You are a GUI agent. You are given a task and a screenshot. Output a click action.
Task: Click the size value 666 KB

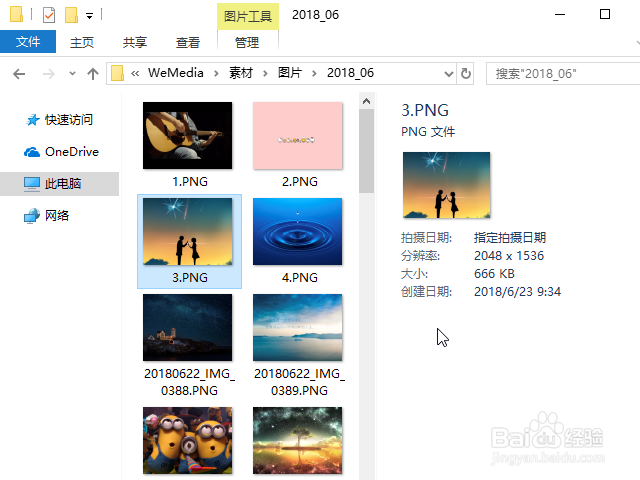tap(494, 274)
